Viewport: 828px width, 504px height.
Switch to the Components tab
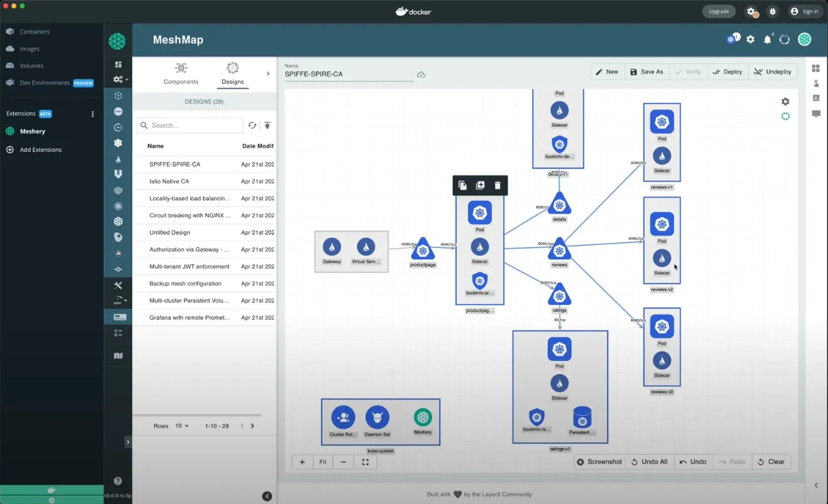click(x=181, y=73)
